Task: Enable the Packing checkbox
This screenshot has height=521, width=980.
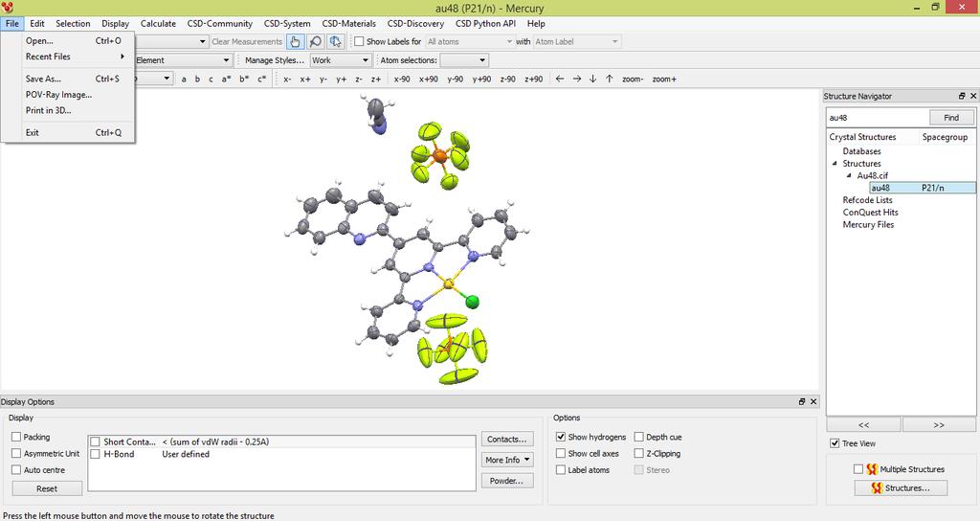Action: [16, 437]
